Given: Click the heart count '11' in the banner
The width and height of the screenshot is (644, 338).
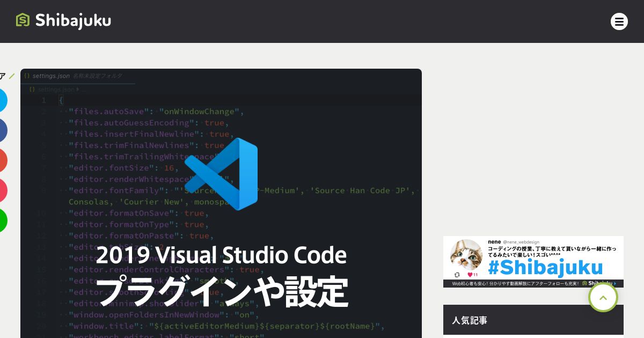Looking at the screenshot, I should pyautogui.click(x=475, y=275).
